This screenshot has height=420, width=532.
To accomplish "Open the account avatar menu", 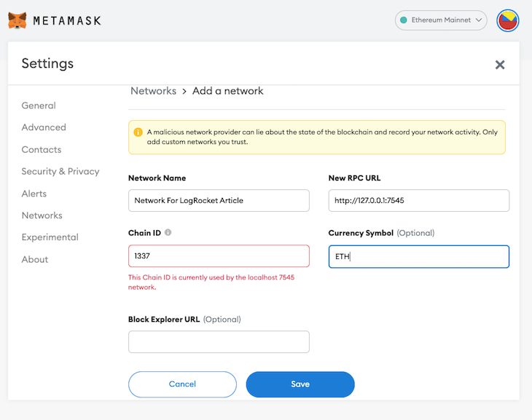I will coord(507,20).
